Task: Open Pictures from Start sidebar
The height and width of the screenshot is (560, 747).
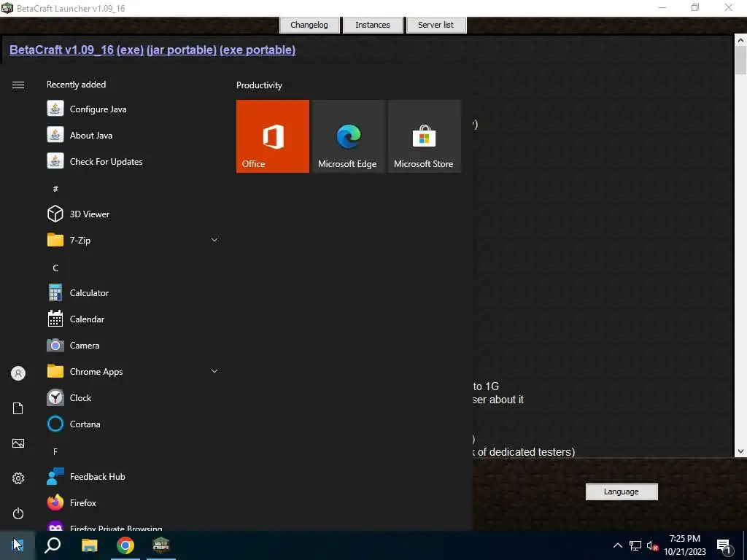Action: tap(18, 443)
